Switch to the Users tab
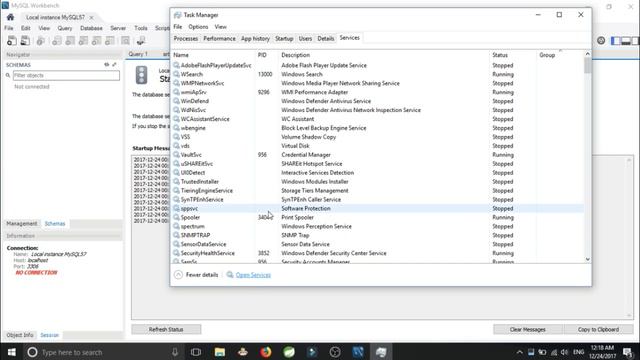640x360 pixels. (305, 38)
